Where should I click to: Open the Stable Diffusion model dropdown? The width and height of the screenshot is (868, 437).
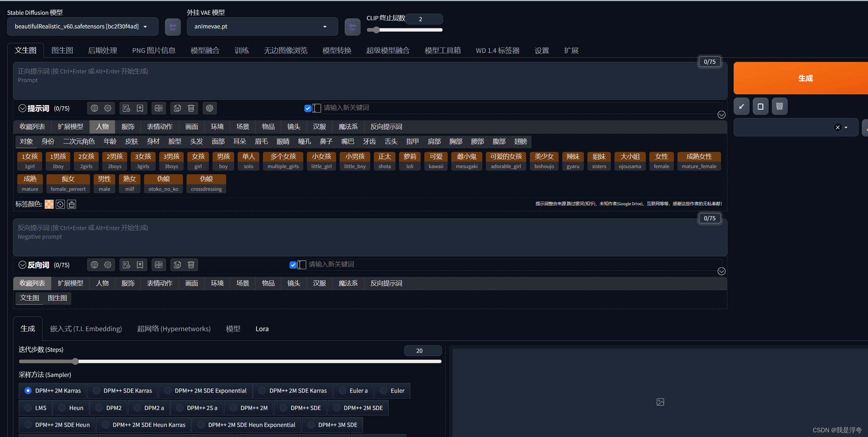pos(82,26)
